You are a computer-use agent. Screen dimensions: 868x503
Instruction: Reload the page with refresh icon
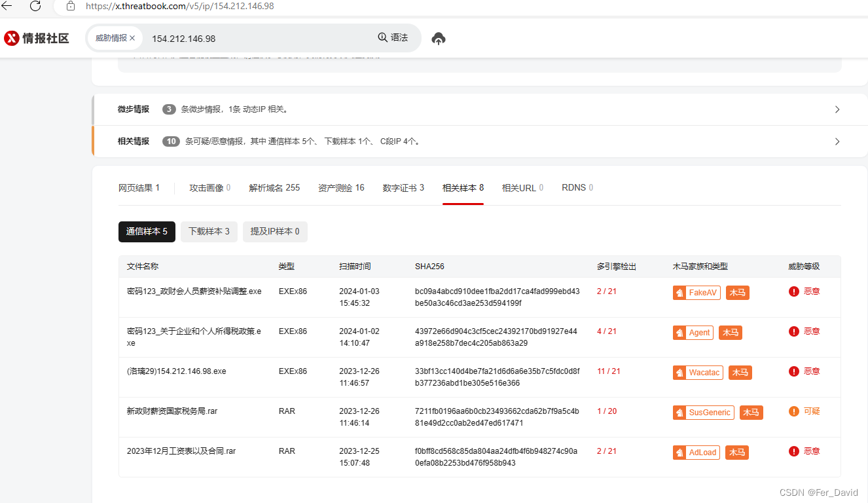35,5
